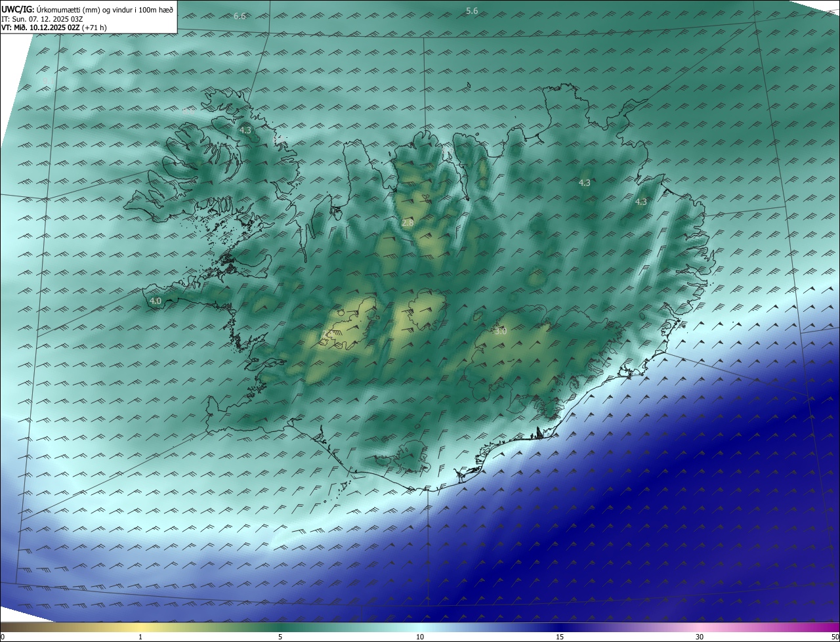The width and height of the screenshot is (840, 642).
Task: Click the '4.0' value label on the map
Action: 156,301
